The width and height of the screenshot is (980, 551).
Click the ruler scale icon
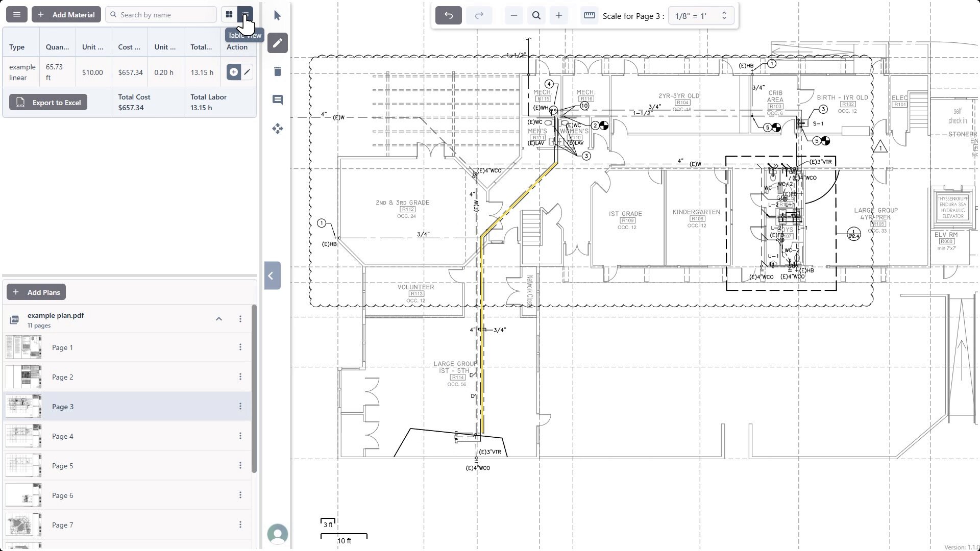tap(590, 16)
